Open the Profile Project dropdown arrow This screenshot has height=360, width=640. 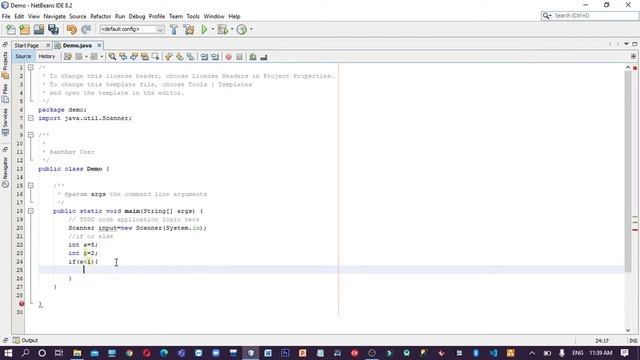(251, 29)
